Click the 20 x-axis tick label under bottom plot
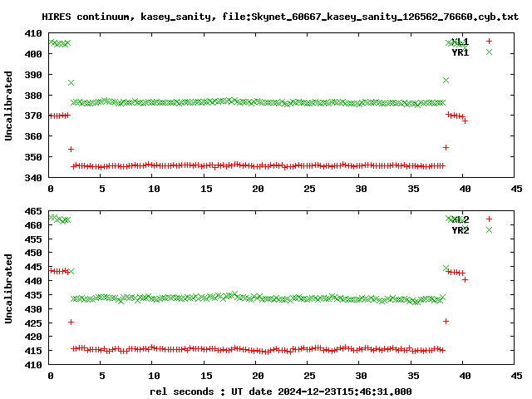This screenshot has height=399, width=532. (258, 376)
